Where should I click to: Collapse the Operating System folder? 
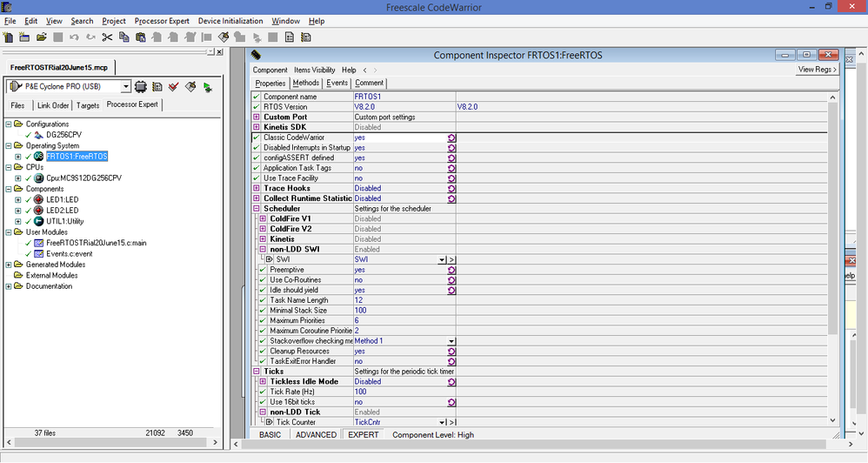9,145
